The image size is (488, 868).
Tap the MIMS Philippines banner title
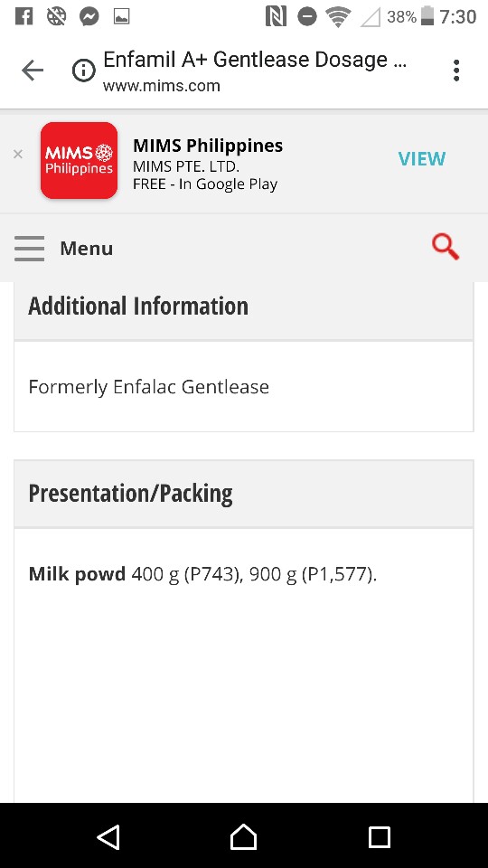[208, 146]
